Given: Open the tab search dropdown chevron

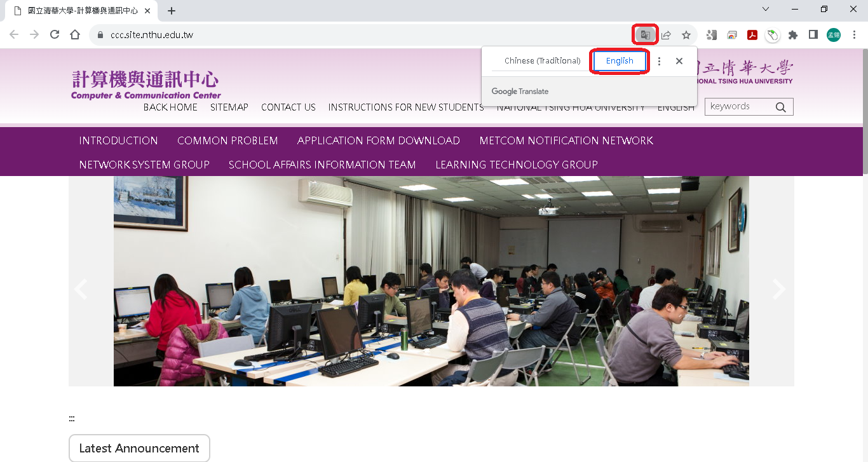Looking at the screenshot, I should 766,10.
